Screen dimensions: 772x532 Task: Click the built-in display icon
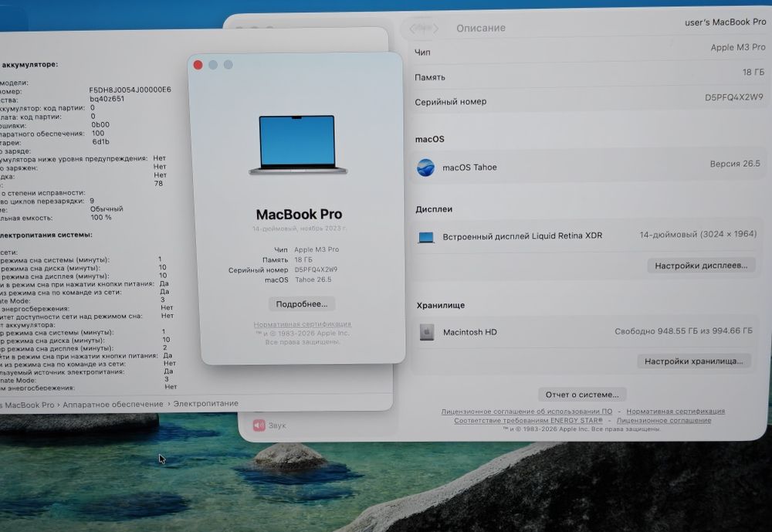426,237
